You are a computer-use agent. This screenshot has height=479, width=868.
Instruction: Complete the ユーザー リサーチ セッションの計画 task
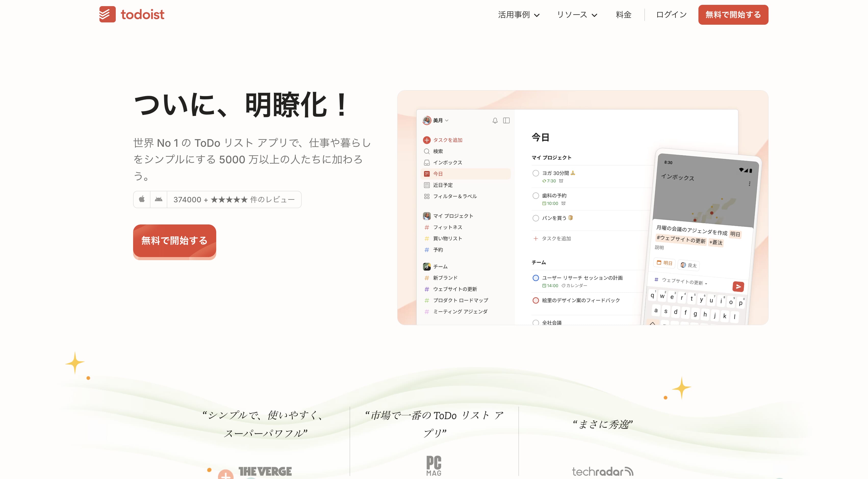535,278
